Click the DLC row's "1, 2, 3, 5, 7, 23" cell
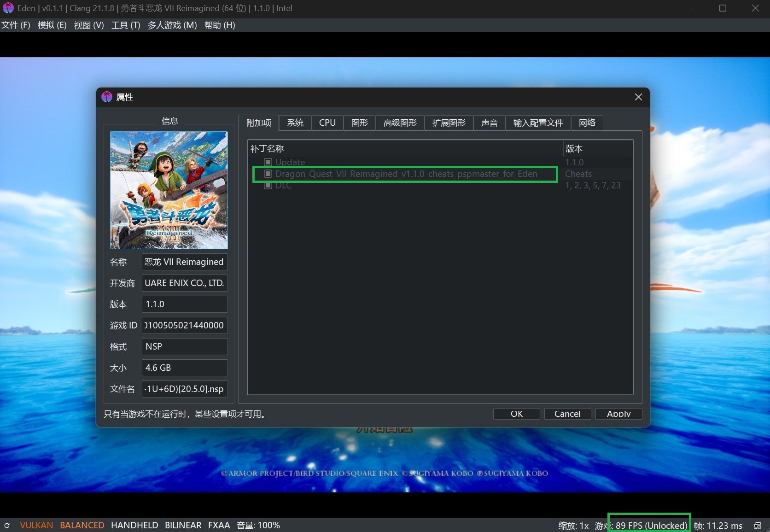The width and height of the screenshot is (770, 532). click(x=593, y=185)
